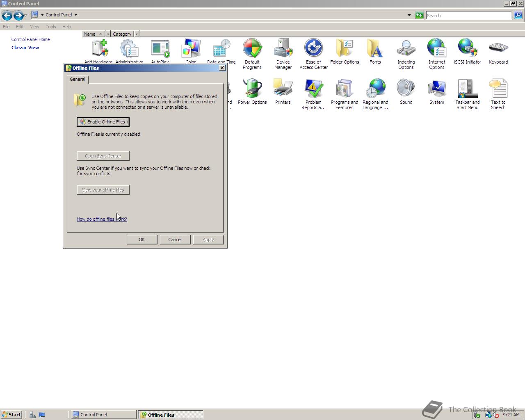Click the search magnifier button
Image resolution: width=525 pixels, height=420 pixels.
click(518, 15)
